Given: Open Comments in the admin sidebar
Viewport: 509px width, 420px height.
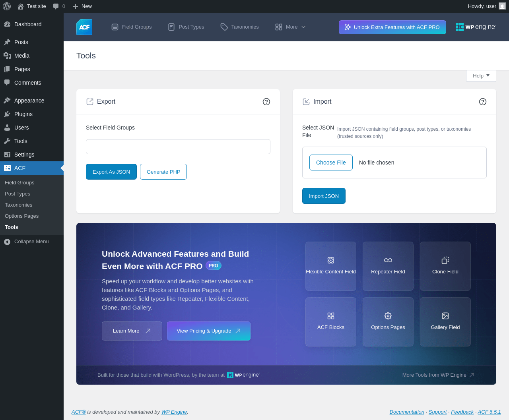Looking at the screenshot, I should [x=32, y=83].
